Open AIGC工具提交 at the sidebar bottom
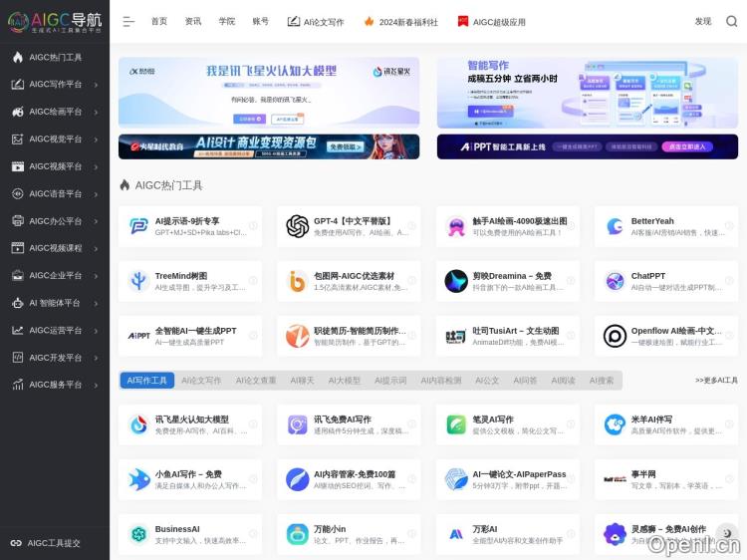This screenshot has width=747, height=560. [x=54, y=543]
